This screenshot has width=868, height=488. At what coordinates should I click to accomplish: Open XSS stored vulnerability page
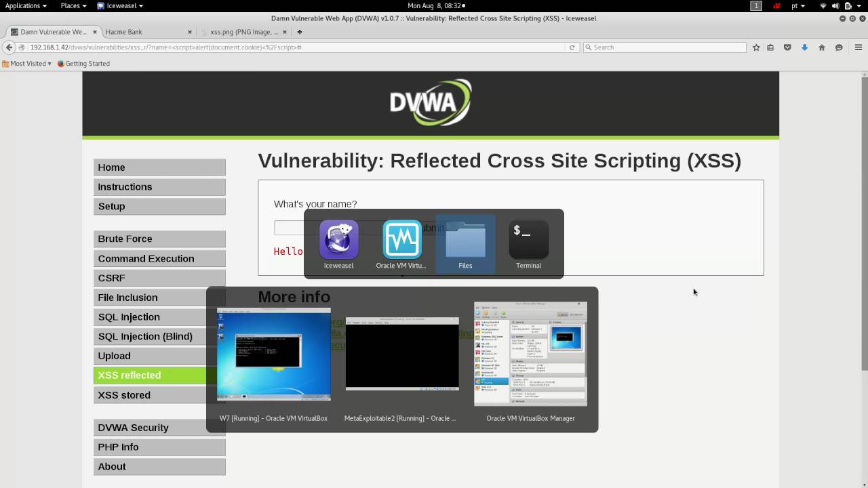click(x=159, y=394)
